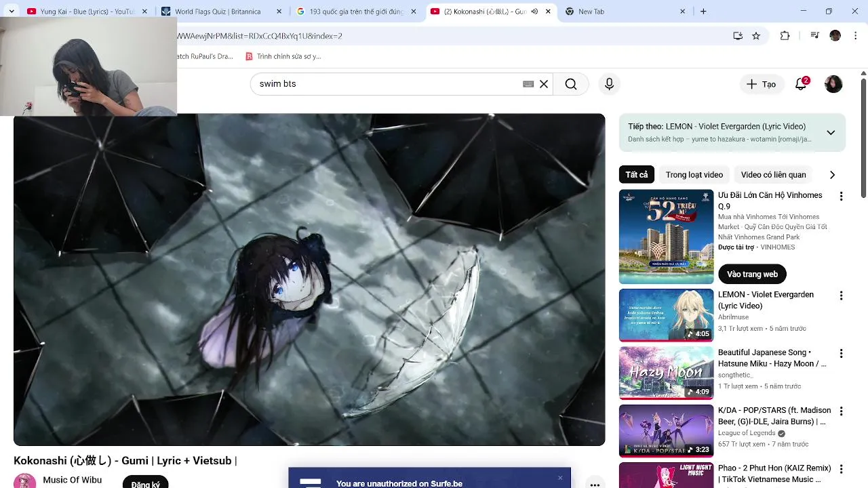This screenshot has height=488, width=868.
Task: Open K/DA POP/STARS thumbnail
Action: [666, 430]
